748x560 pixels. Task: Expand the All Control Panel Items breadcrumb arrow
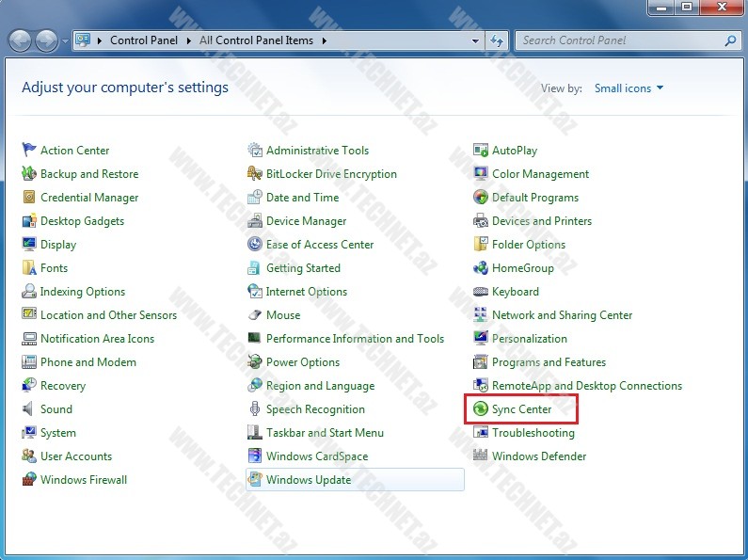pyautogui.click(x=325, y=41)
